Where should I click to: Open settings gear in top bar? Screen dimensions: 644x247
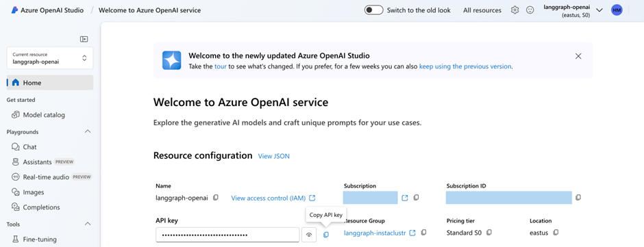pyautogui.click(x=515, y=10)
